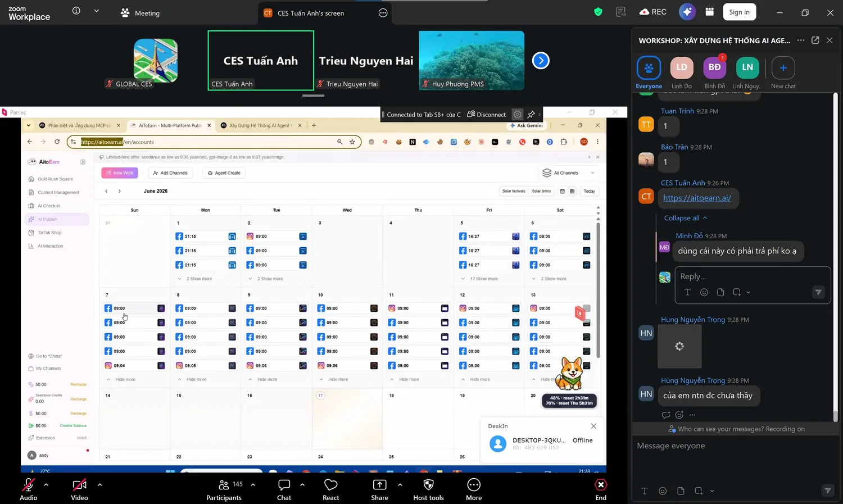Open the Everyone chat tab
This screenshot has width=843, height=504.
click(649, 72)
